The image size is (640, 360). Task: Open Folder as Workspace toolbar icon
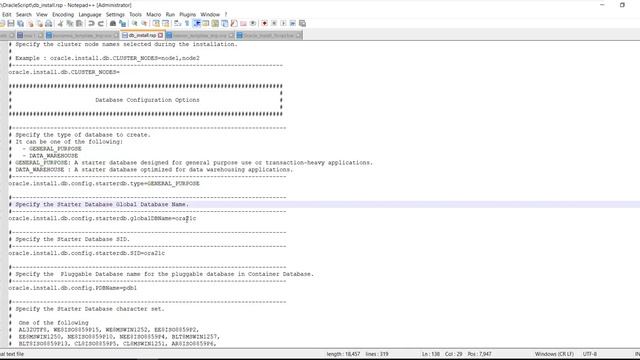[x=243, y=23]
